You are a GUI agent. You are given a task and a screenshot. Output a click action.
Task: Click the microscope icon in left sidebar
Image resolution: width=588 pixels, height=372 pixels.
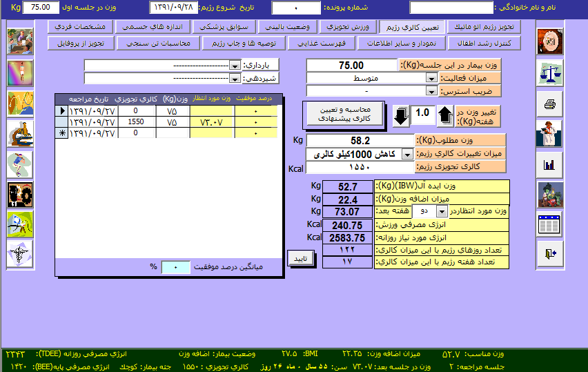click(x=20, y=134)
